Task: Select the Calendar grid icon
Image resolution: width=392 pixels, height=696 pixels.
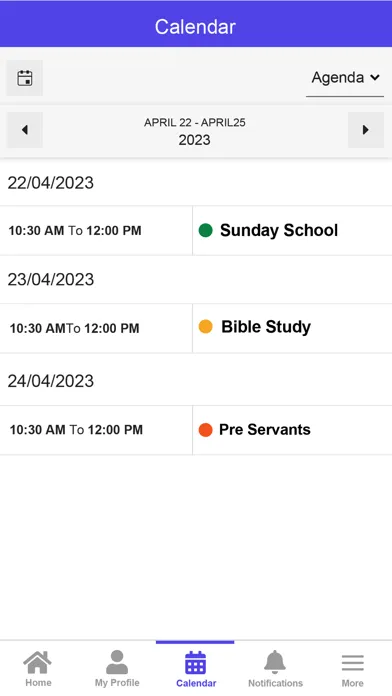Action: tap(195, 663)
